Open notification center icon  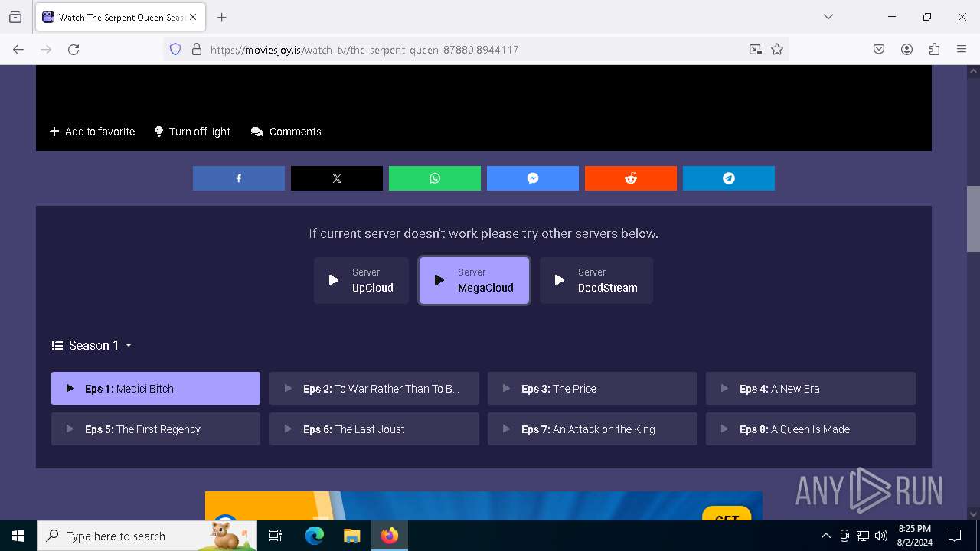point(955,536)
